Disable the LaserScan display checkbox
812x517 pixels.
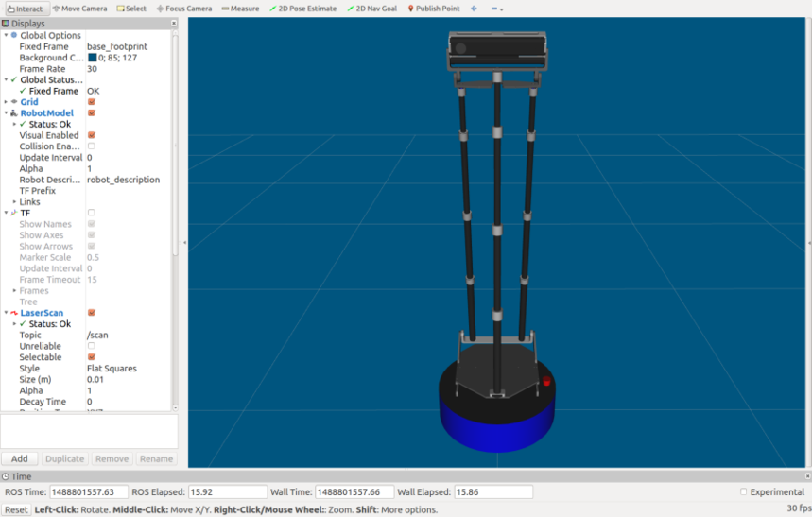(92, 313)
